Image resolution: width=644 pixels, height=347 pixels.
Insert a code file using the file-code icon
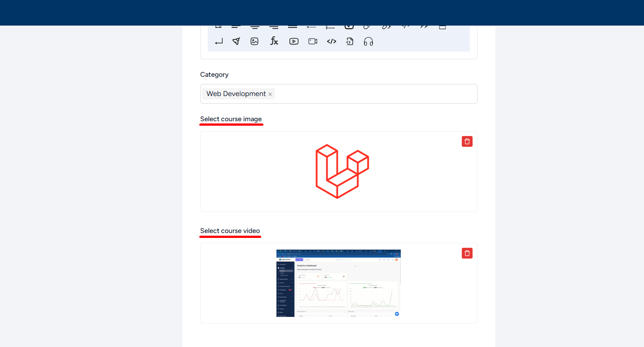tap(350, 41)
